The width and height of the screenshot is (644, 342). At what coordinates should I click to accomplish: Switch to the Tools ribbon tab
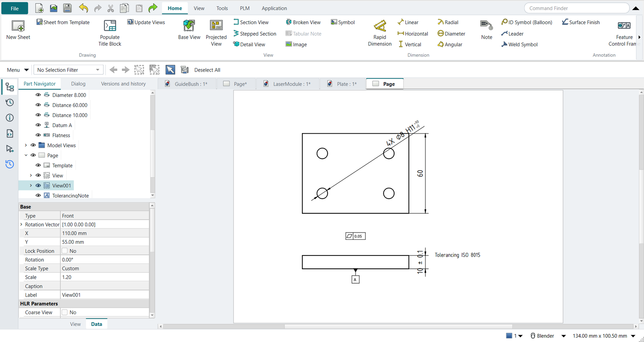(x=222, y=8)
